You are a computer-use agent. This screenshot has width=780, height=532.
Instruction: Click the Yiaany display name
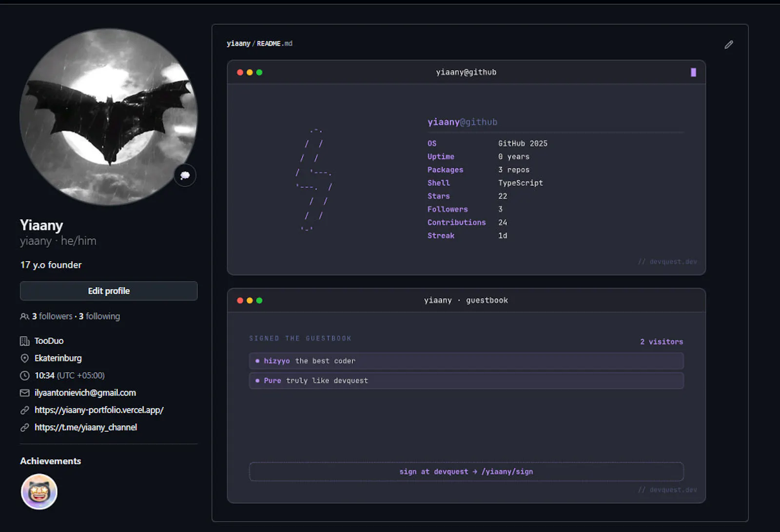(x=41, y=225)
